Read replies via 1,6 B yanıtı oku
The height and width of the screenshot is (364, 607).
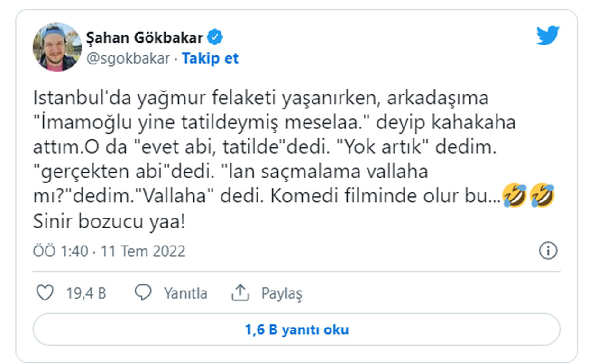[x=297, y=329]
